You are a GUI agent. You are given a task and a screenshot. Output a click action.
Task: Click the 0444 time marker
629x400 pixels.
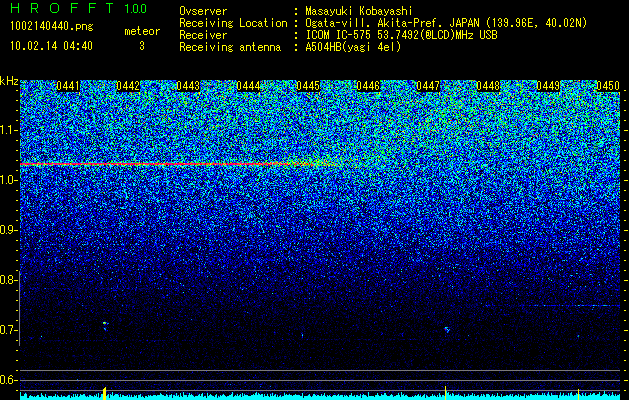(x=248, y=86)
